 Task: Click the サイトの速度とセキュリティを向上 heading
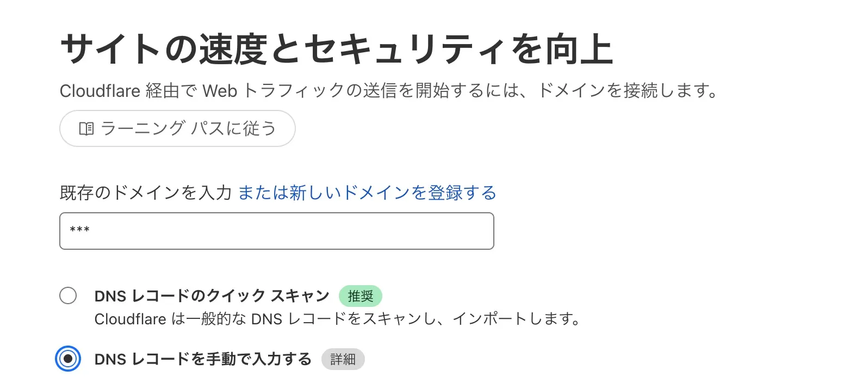coord(336,49)
